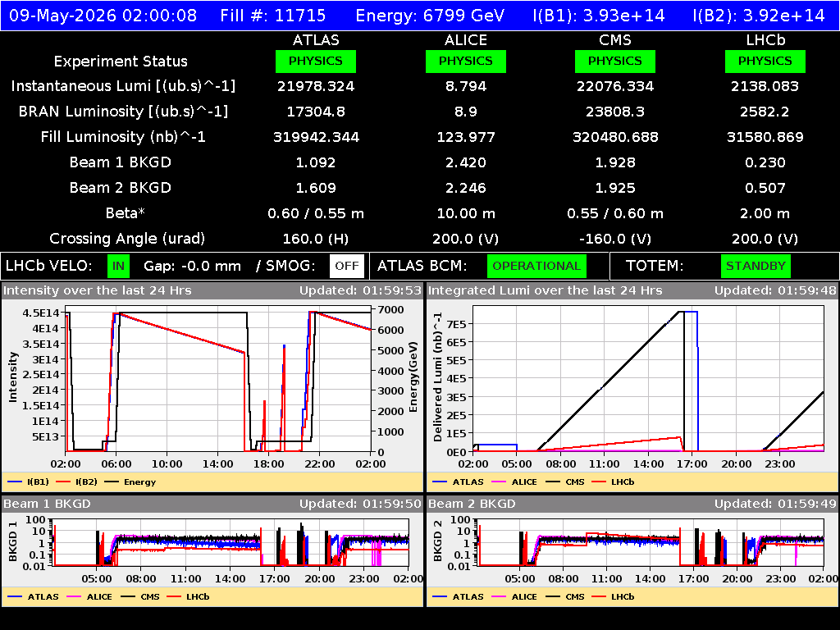Click the VELO Gap: -0.0 mm readout

pyautogui.click(x=192, y=267)
